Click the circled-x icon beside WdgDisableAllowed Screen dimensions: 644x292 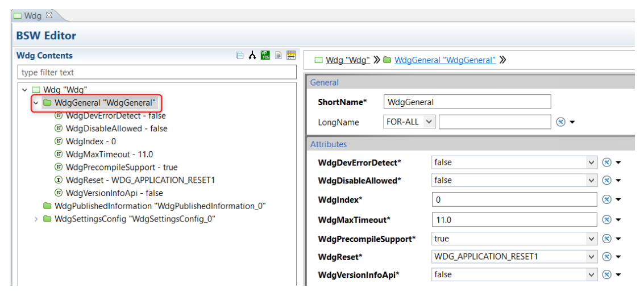click(x=606, y=180)
